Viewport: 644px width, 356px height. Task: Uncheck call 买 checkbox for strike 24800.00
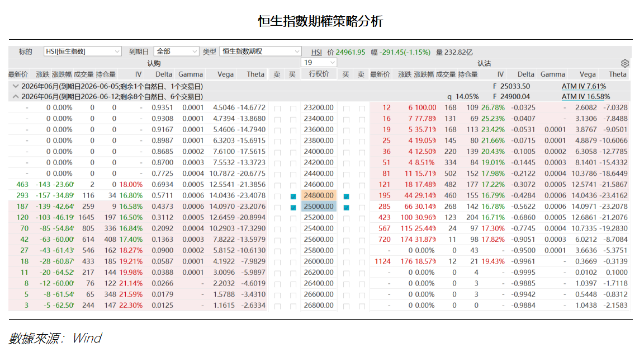[x=293, y=196]
